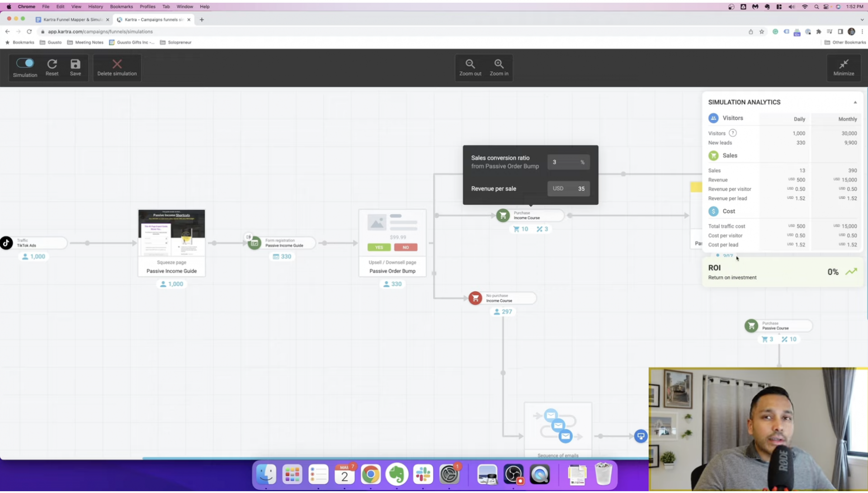Image resolution: width=868 pixels, height=493 pixels.
Task: Toggle the Simulation switch
Action: [x=25, y=63]
